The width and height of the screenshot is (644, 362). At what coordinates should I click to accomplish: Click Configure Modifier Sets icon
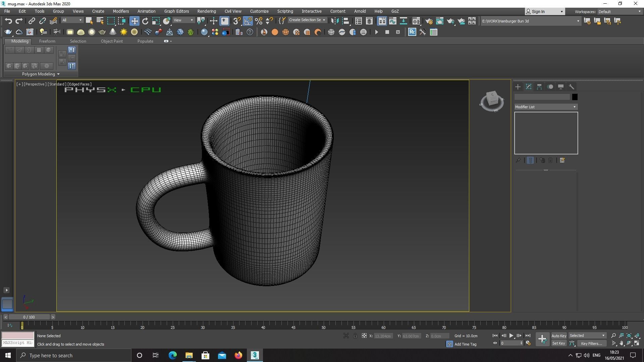coord(562,161)
